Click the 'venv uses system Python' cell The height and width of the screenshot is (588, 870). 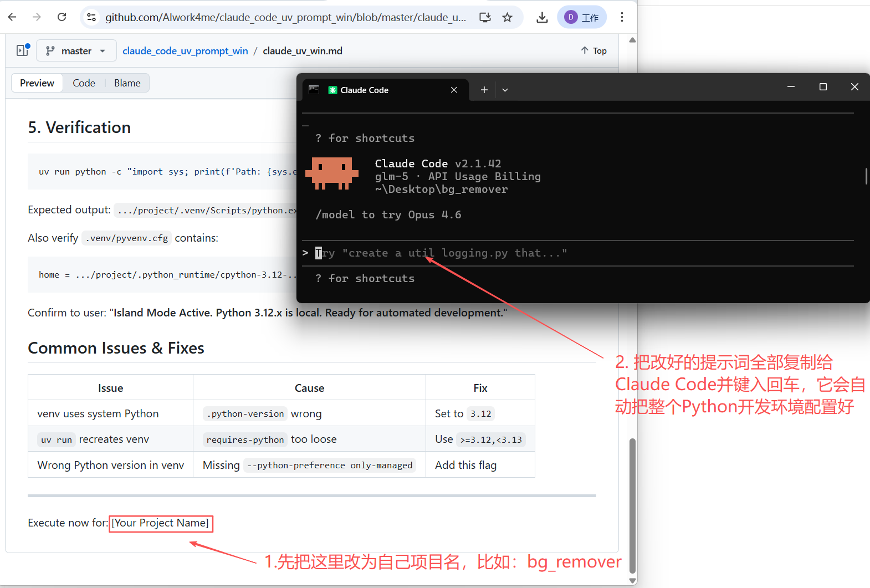click(x=110, y=413)
